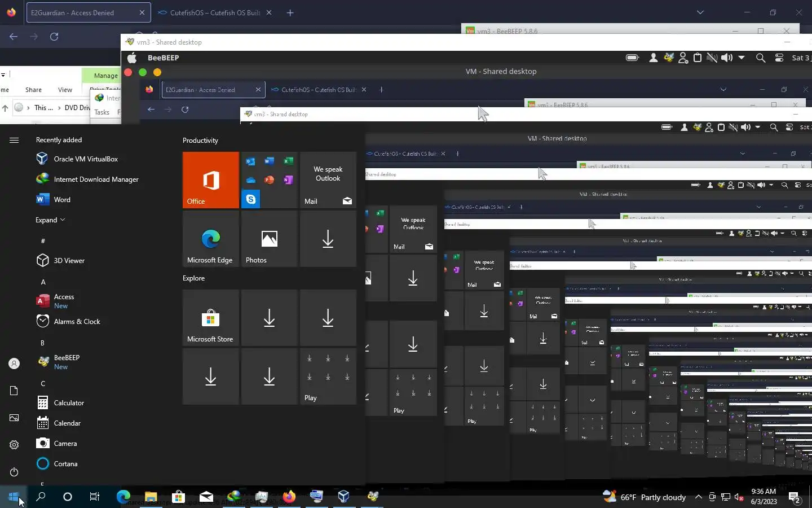Viewport: 812px width, 508px height.
Task: Go back in Firefox
Action: pos(14,37)
